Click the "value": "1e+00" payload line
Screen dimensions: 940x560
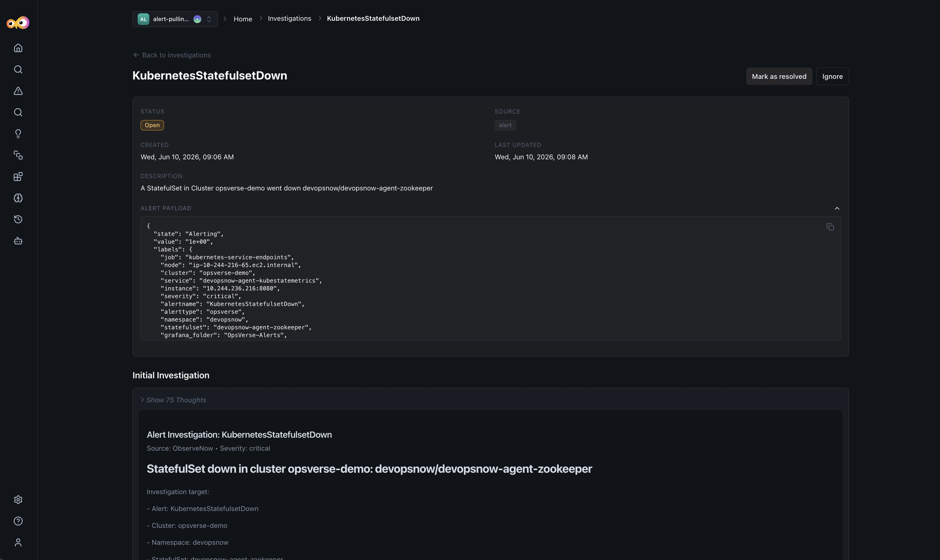183,241
